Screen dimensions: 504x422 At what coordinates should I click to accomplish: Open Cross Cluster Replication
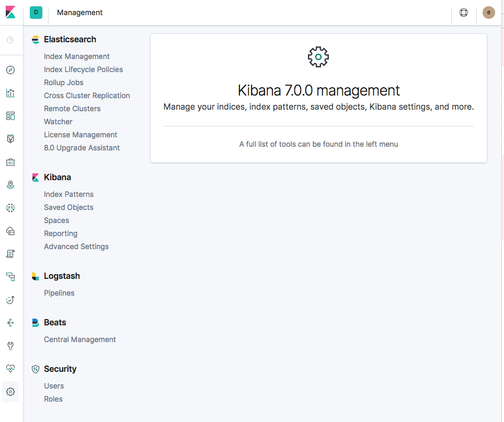87,96
